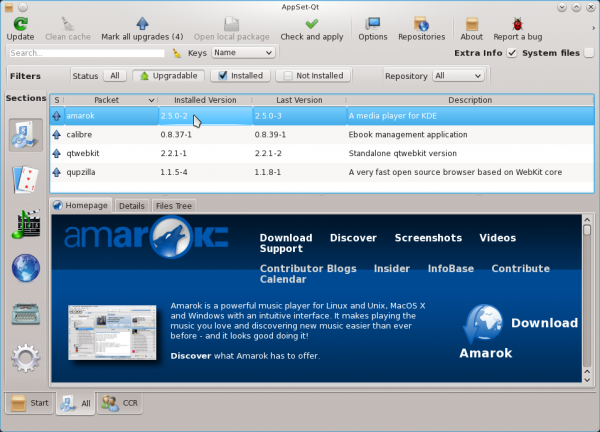Click the Amarok wolf logo
Screen dimensions: 600x432
click(x=171, y=237)
